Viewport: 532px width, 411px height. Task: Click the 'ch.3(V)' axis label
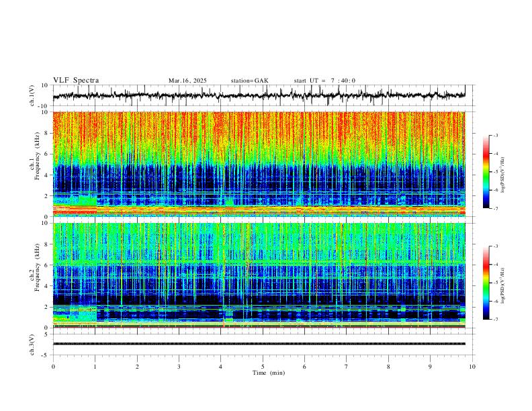[x=32, y=345]
